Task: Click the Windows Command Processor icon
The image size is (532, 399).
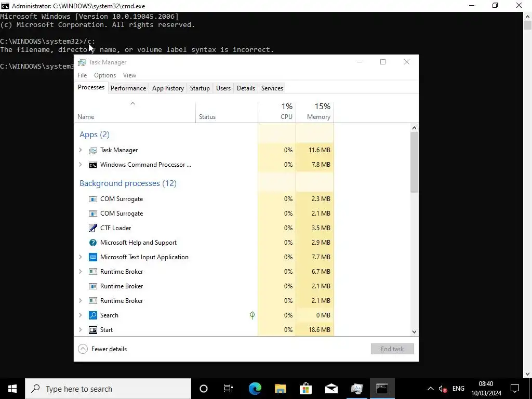Action: [92, 165]
